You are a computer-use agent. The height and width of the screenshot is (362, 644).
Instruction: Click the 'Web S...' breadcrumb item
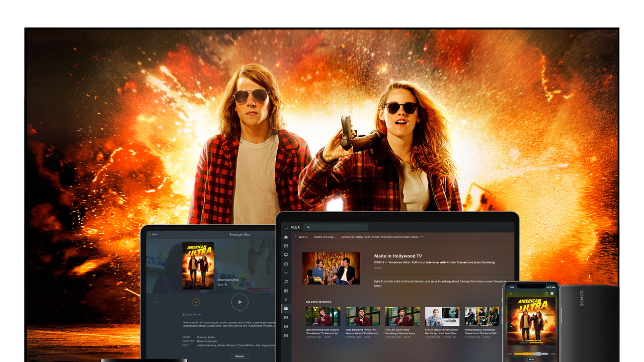coord(303,237)
